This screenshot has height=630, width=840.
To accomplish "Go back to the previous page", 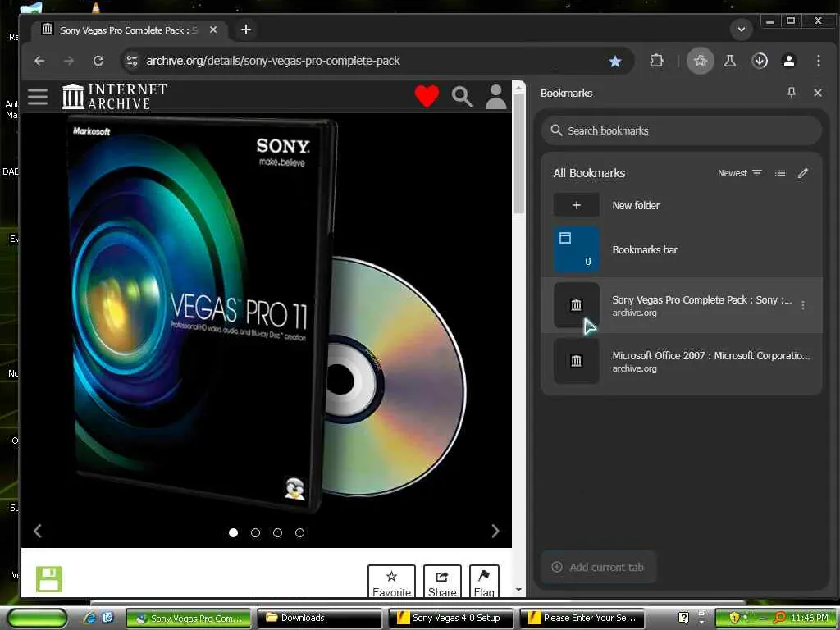I will 39,61.
